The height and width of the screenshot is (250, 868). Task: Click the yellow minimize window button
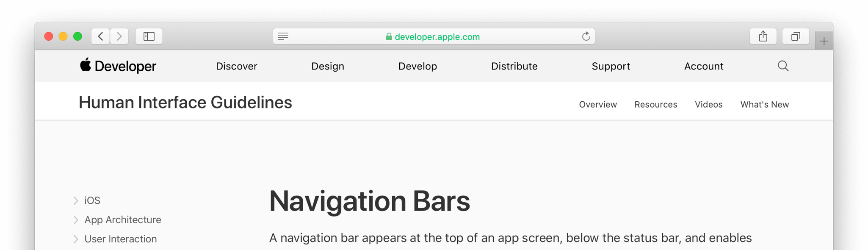click(63, 36)
